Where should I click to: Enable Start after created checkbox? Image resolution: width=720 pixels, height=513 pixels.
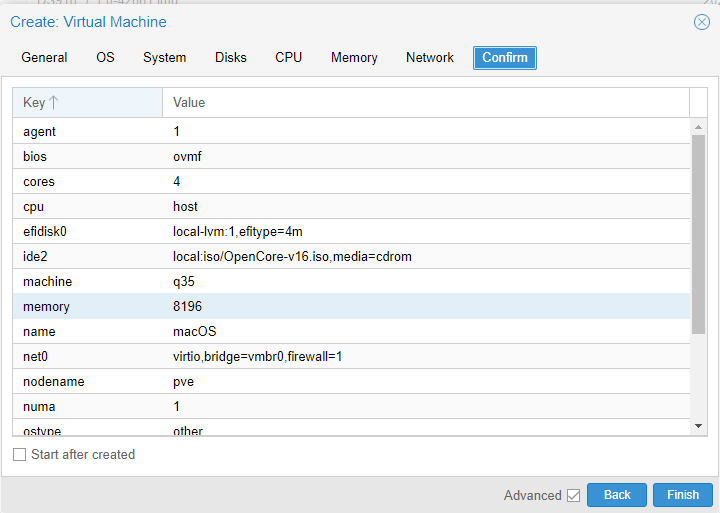click(20, 455)
